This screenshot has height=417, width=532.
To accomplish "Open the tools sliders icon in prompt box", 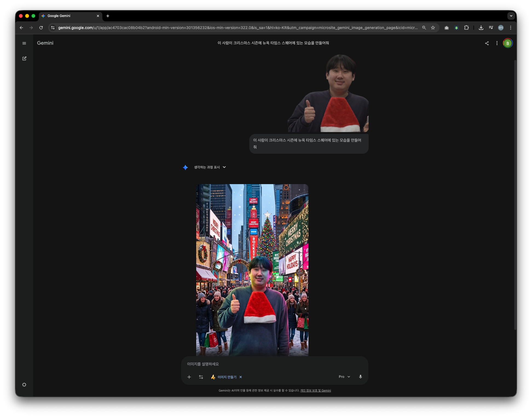I will [201, 377].
